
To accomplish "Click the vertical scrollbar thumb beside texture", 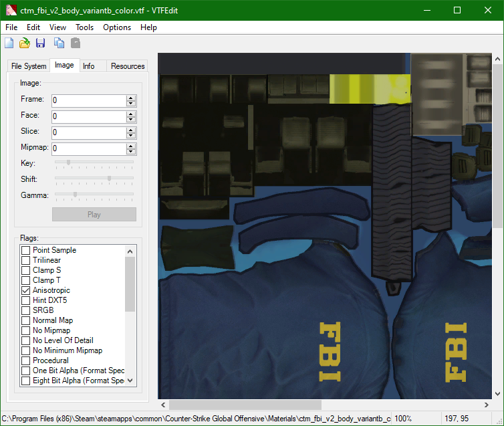I will [497, 146].
